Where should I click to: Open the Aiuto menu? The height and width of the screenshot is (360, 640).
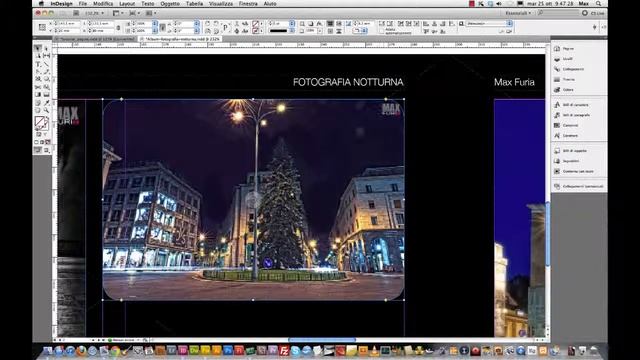click(270, 4)
